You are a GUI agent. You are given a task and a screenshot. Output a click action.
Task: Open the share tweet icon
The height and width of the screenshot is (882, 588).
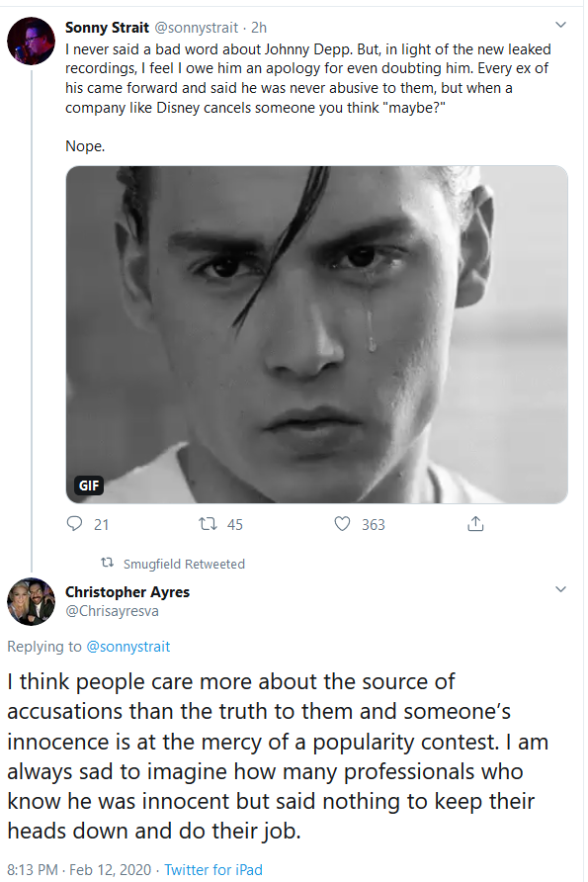click(475, 524)
